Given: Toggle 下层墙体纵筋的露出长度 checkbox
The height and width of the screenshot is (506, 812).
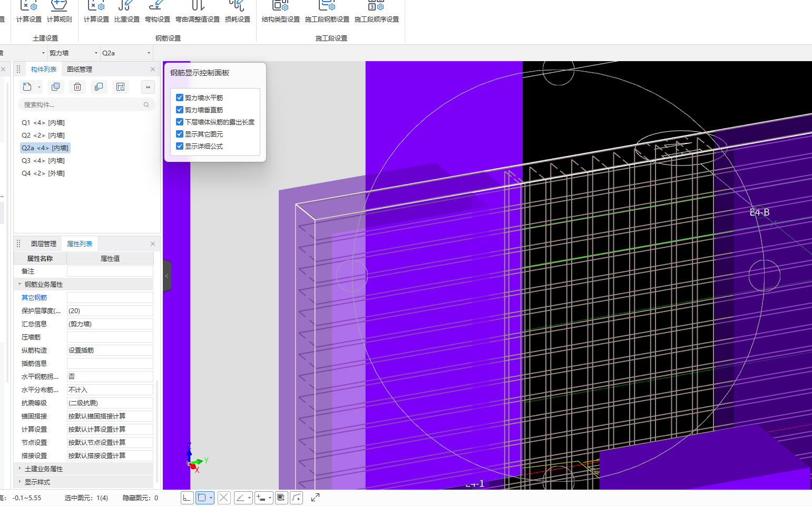Looking at the screenshot, I should tap(180, 122).
